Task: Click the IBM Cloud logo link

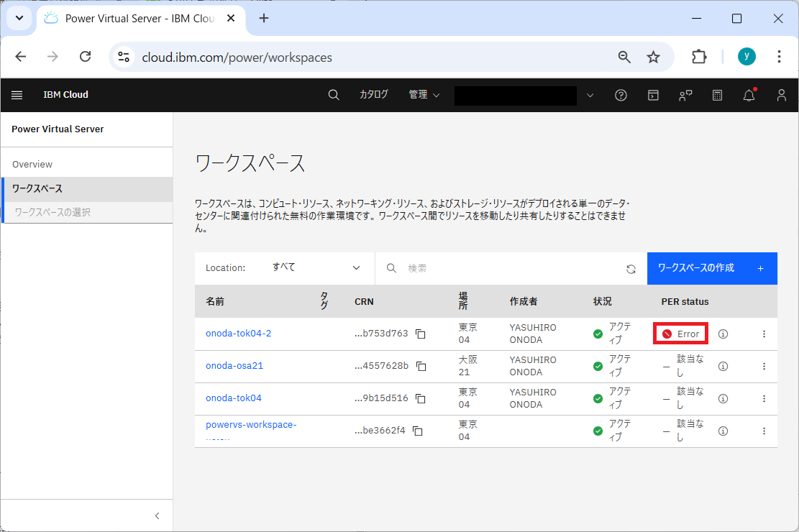Action: coord(65,95)
